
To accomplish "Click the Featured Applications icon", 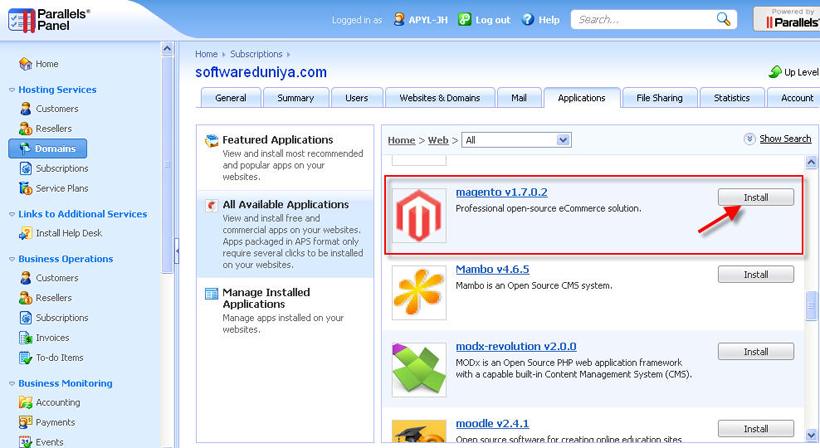I will tap(211, 140).
